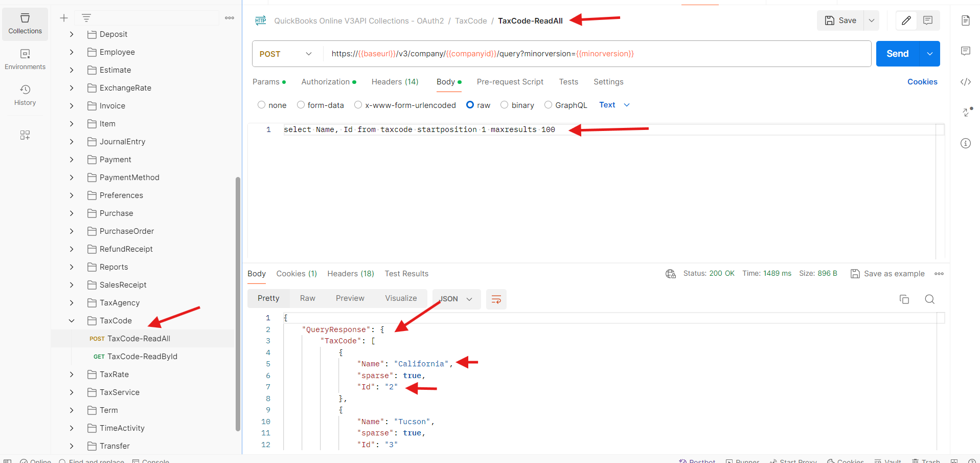Switch to the Headers (14) tab
Viewport: 980px width, 463px height.
click(395, 82)
